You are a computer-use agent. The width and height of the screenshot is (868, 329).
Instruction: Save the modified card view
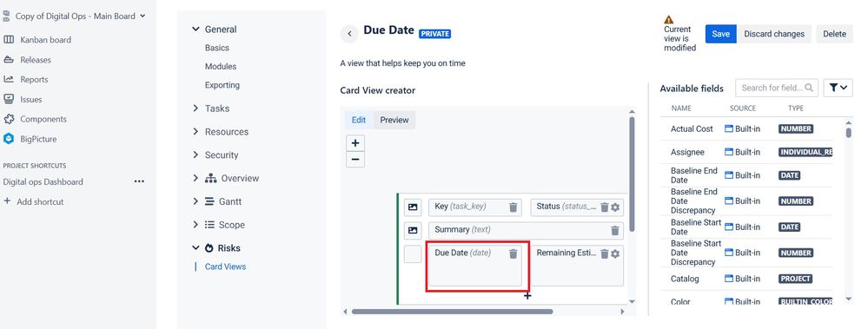coord(721,34)
